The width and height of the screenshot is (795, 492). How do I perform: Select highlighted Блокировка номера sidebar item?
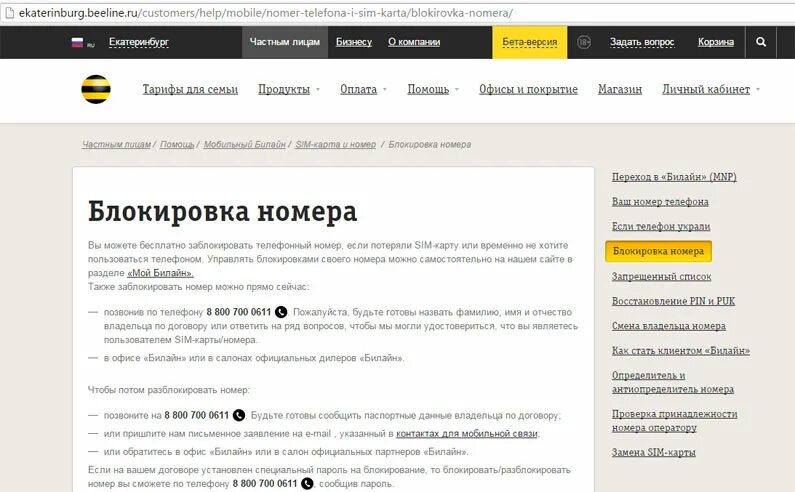(x=658, y=252)
